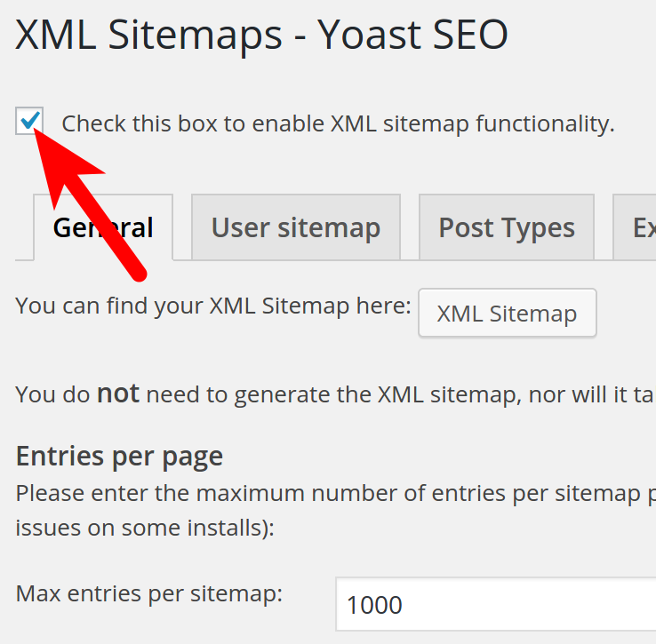Click the 'Entries per page' heading

(x=119, y=457)
